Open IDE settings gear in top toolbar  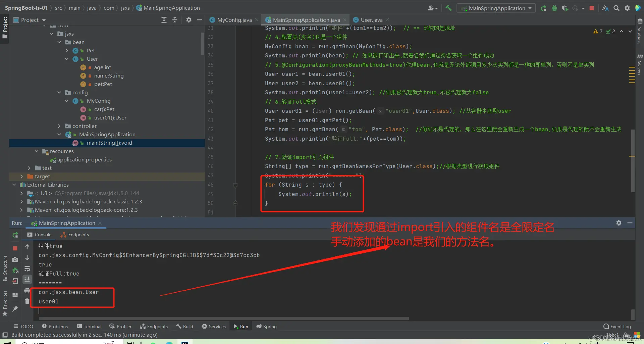tap(627, 8)
